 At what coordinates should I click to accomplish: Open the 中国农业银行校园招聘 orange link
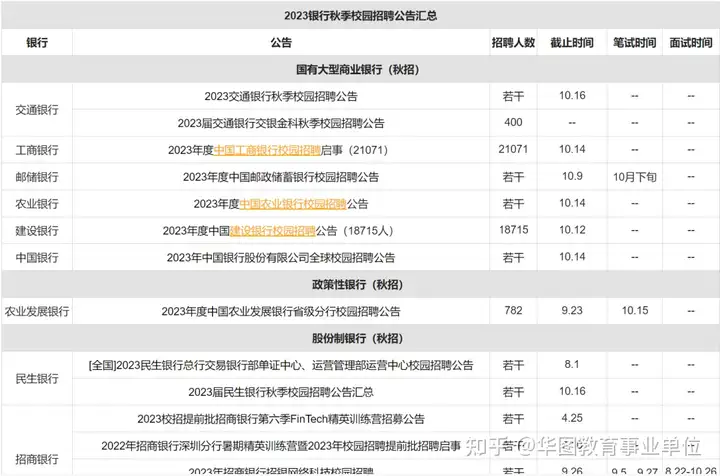293,204
